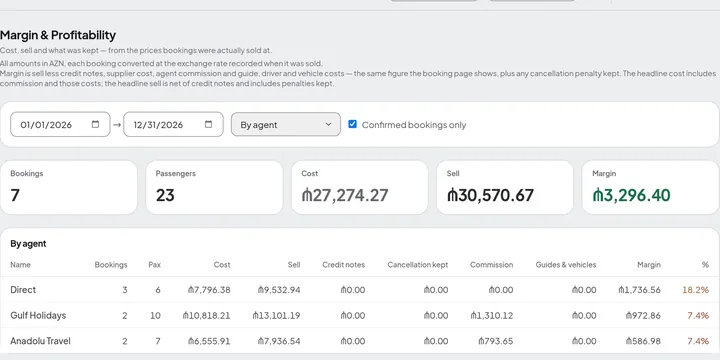Click Direct cost value ₼7,796.38
This screenshot has height=360, width=720.
(209, 290)
